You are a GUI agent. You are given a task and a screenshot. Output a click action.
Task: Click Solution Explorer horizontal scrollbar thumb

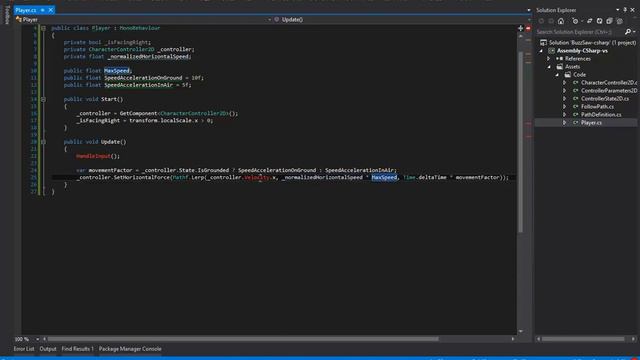point(583,339)
